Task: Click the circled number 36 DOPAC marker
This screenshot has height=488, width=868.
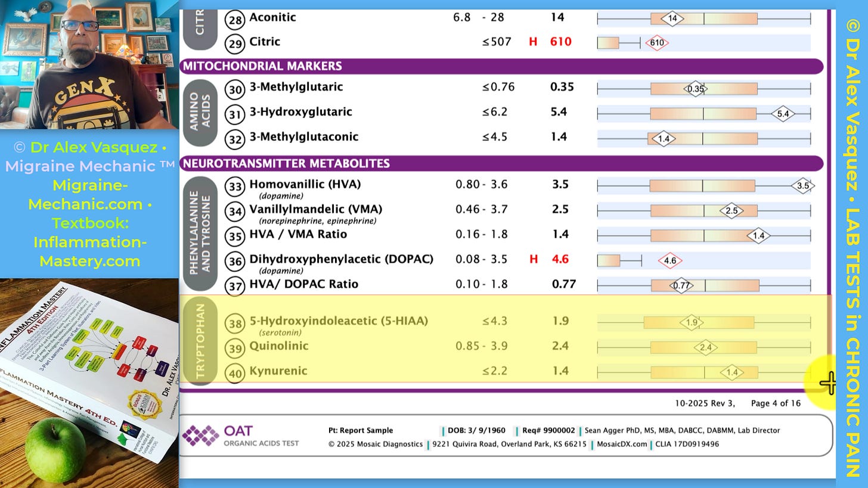Action: coord(235,261)
